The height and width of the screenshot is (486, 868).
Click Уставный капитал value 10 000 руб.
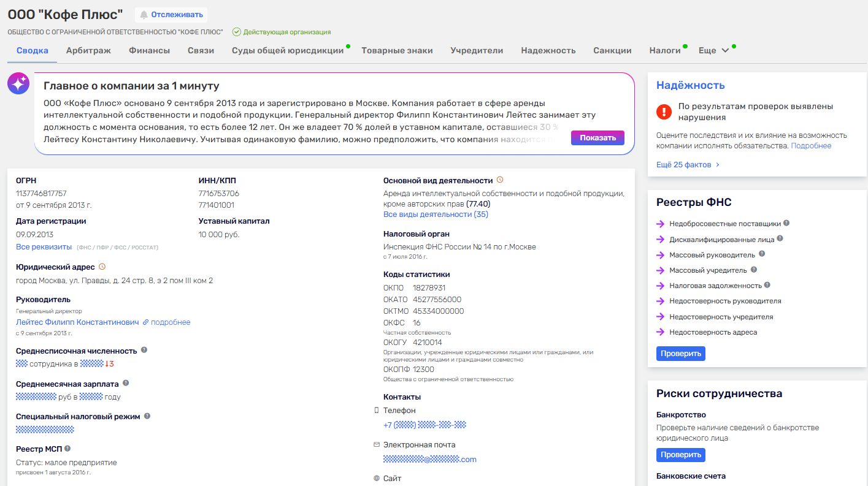pos(219,235)
